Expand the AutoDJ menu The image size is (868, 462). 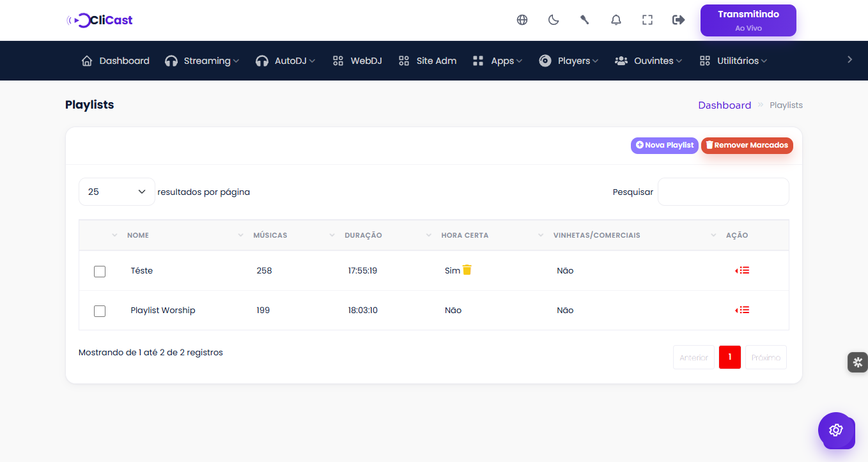(x=285, y=61)
